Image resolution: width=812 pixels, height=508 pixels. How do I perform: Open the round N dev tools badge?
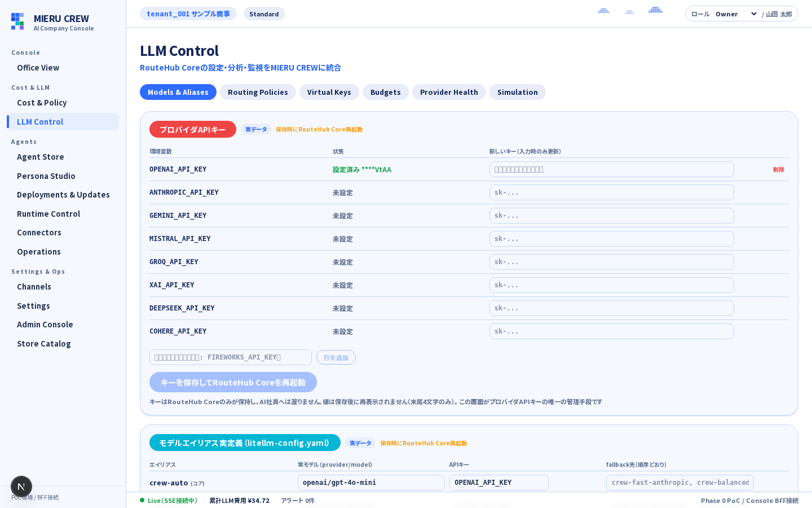21,487
